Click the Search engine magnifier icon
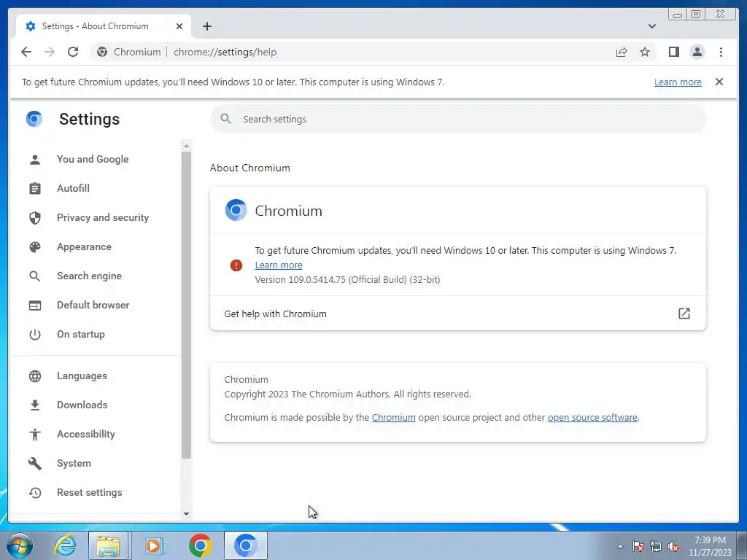Screen dimensions: 747x560 [x=35, y=276]
